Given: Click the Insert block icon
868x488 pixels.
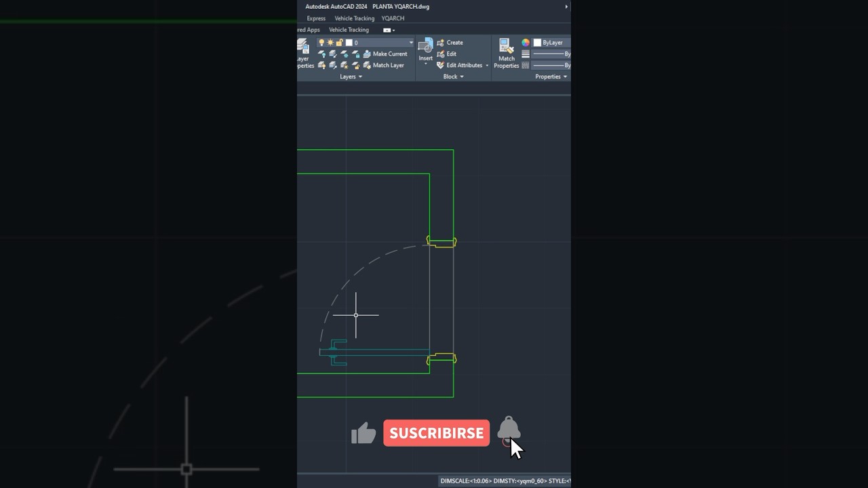Looking at the screenshot, I should [x=425, y=46].
